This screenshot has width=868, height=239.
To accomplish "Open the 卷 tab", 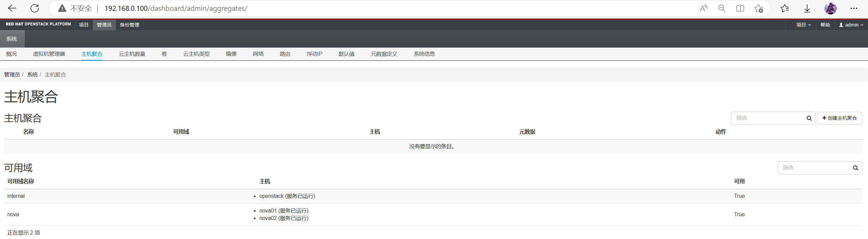I will click(164, 54).
